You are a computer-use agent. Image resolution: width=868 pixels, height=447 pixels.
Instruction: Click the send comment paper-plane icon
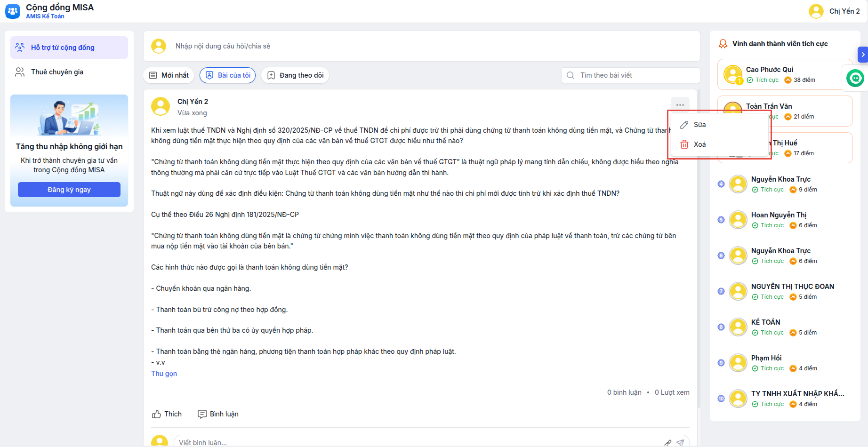click(x=680, y=442)
